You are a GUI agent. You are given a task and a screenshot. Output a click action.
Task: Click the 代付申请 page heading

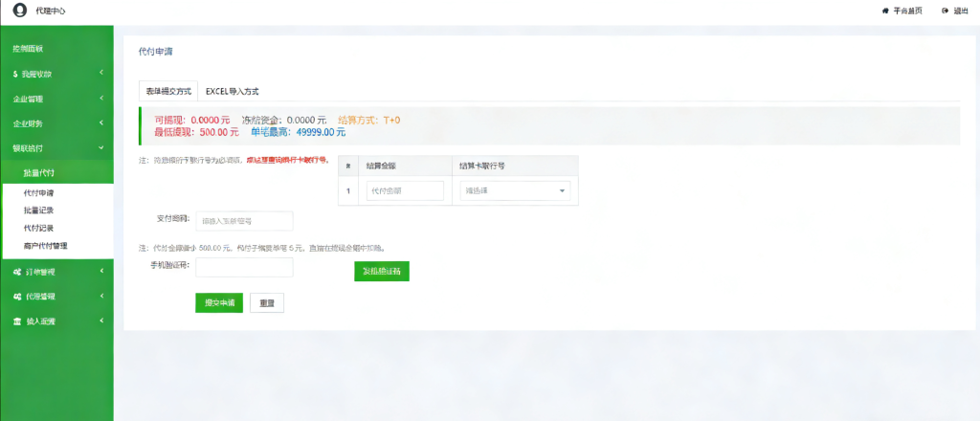(x=155, y=52)
